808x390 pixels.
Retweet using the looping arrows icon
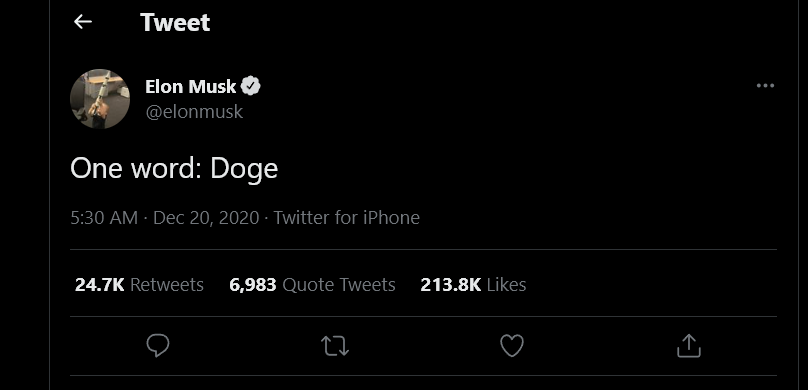335,346
